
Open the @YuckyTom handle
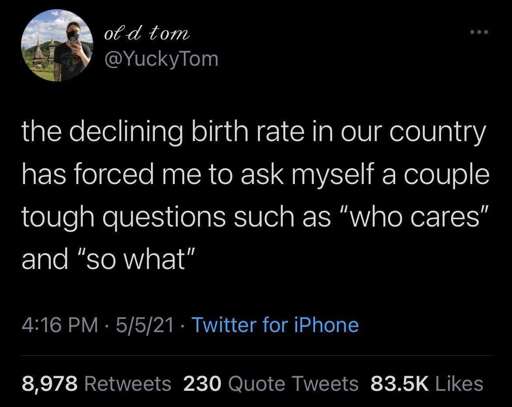[x=161, y=59]
